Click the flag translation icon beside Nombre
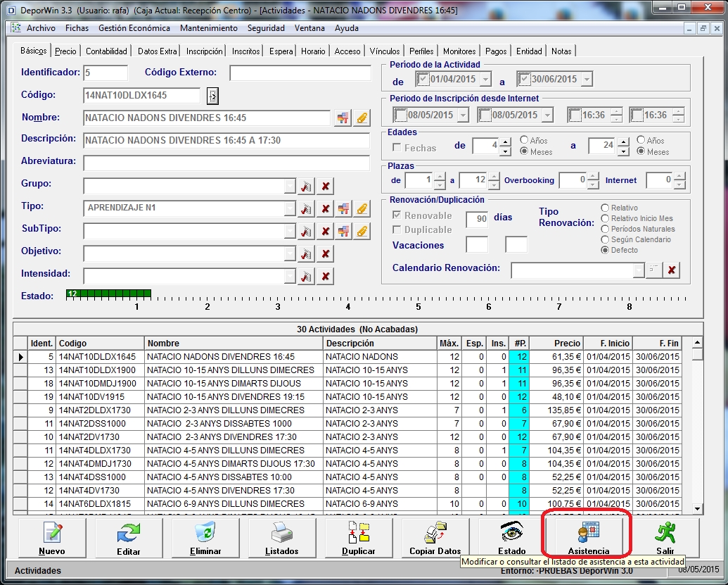Image resolution: width=728 pixels, height=585 pixels. 343,118
